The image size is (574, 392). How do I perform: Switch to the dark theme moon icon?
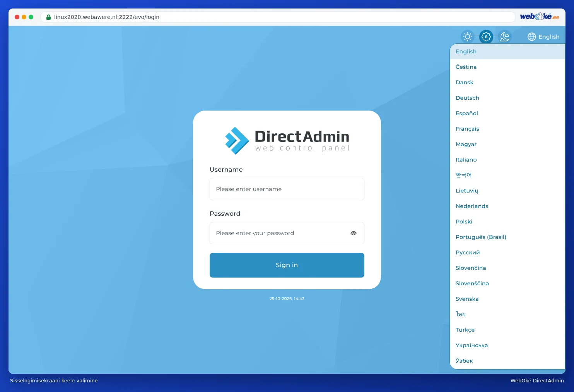505,37
